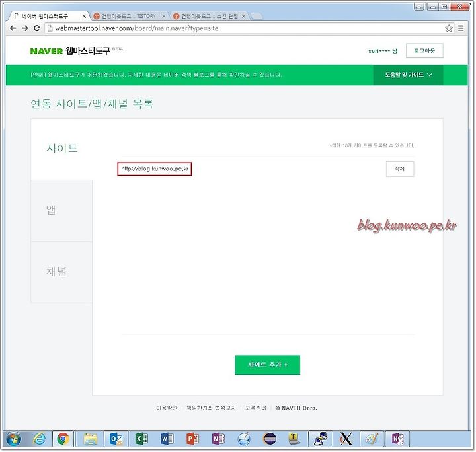Select the 채널 side tab

[x=61, y=272]
